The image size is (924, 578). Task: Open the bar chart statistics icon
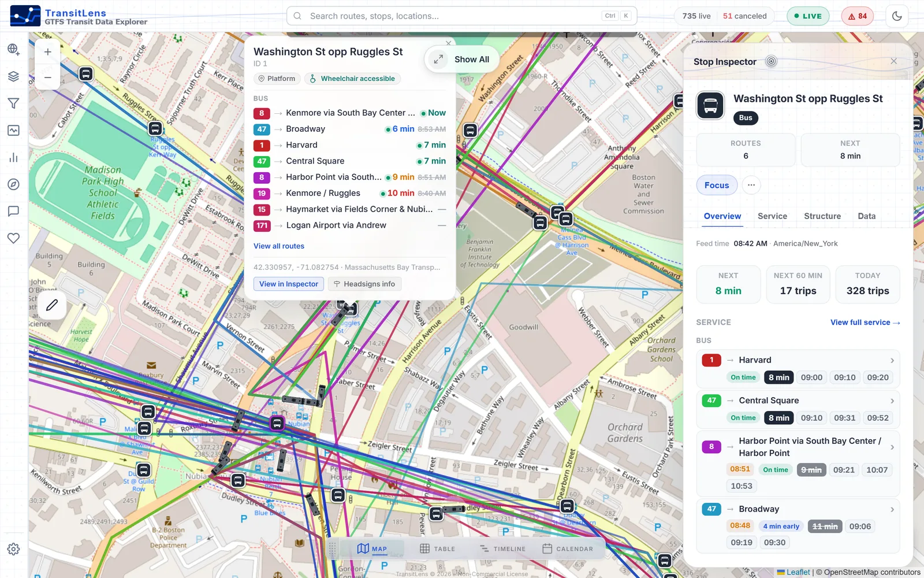coord(13,157)
